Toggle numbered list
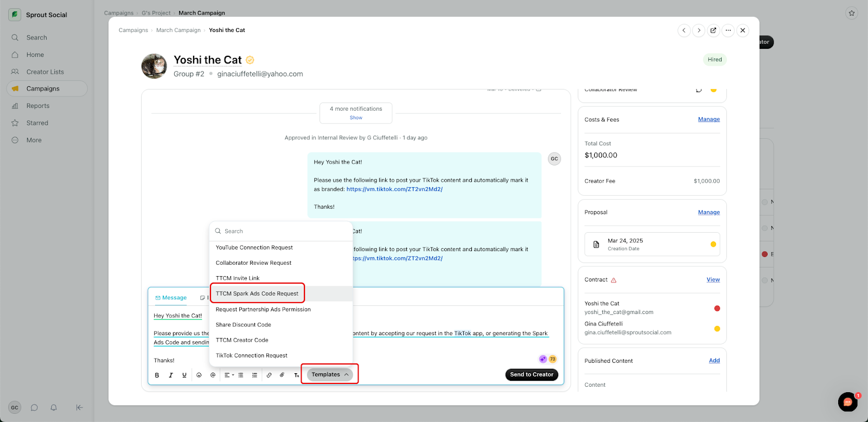868x422 pixels. click(x=254, y=375)
